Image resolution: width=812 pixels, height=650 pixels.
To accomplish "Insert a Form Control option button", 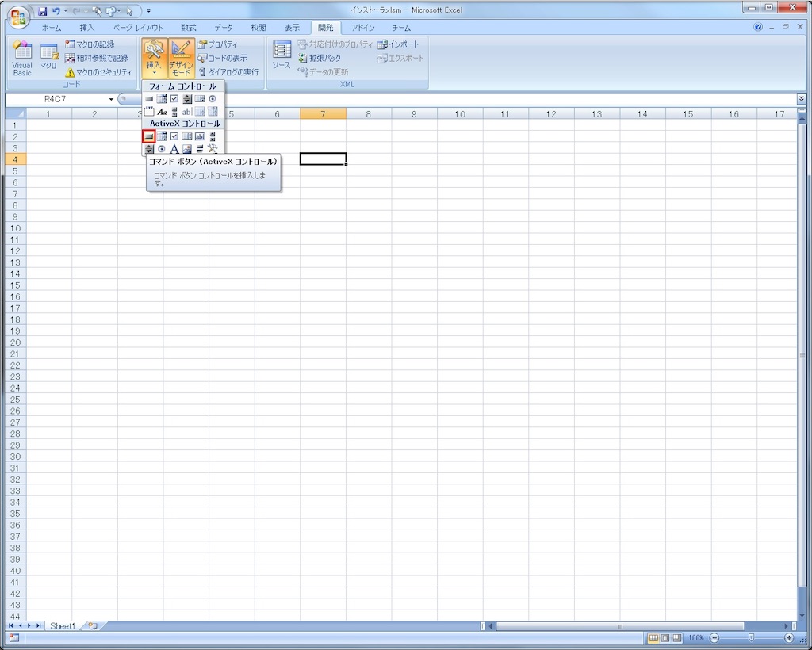I will pos(213,99).
